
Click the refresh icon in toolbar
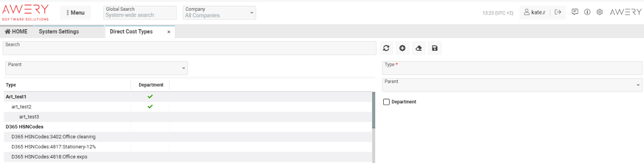(386, 48)
